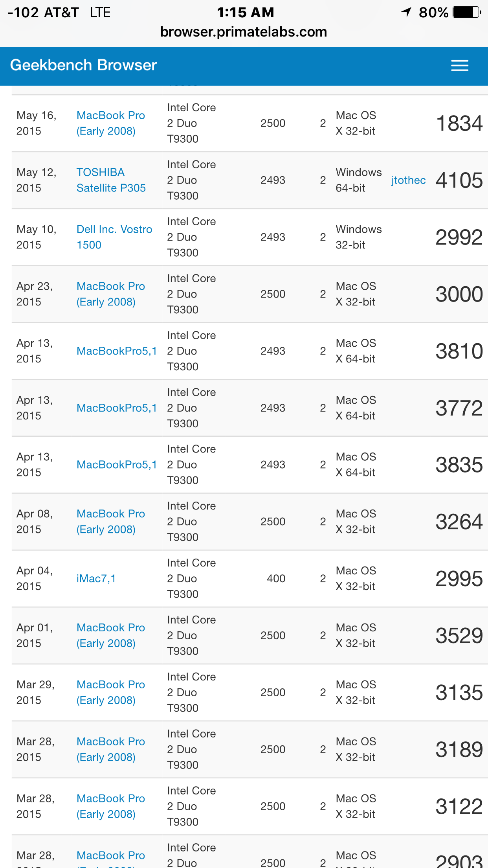Open the Geekbench Browser home link
488x868 pixels.
click(83, 65)
